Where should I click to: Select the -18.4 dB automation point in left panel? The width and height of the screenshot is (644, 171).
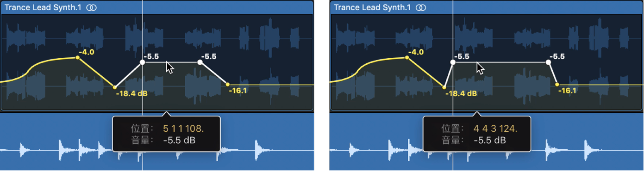pyautogui.click(x=115, y=87)
